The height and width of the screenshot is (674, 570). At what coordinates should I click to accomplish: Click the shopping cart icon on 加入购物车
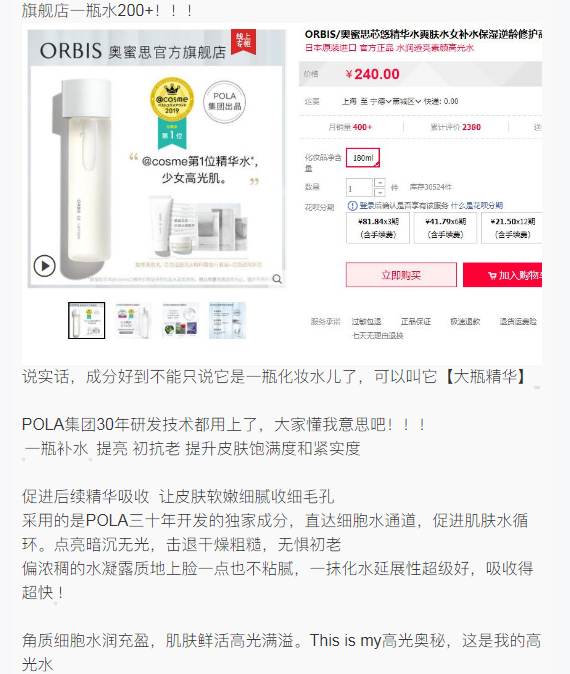492,275
